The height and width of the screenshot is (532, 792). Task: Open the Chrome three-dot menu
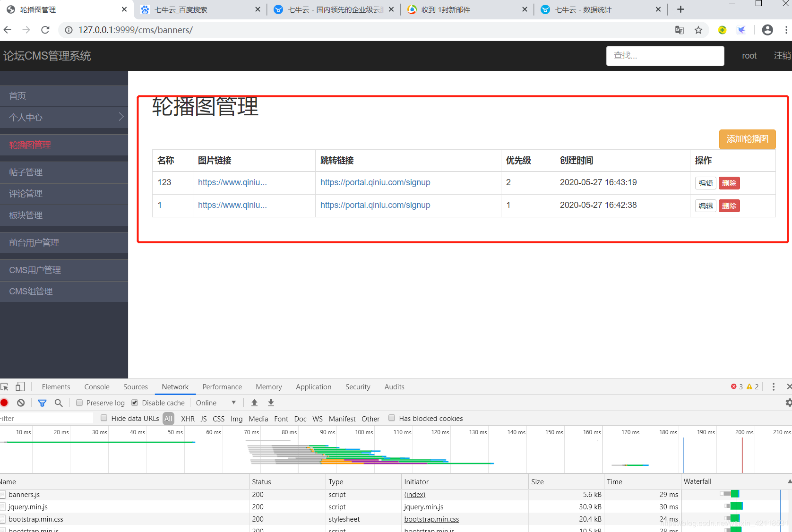click(786, 30)
